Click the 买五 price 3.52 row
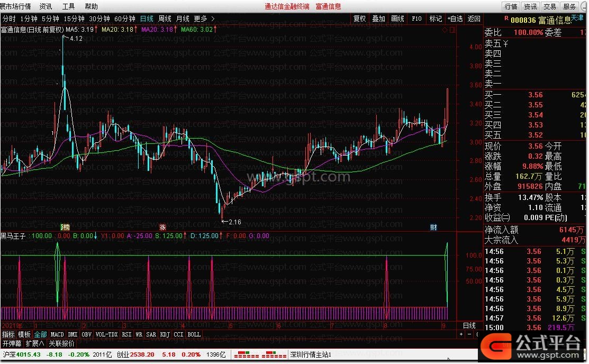 [535, 135]
